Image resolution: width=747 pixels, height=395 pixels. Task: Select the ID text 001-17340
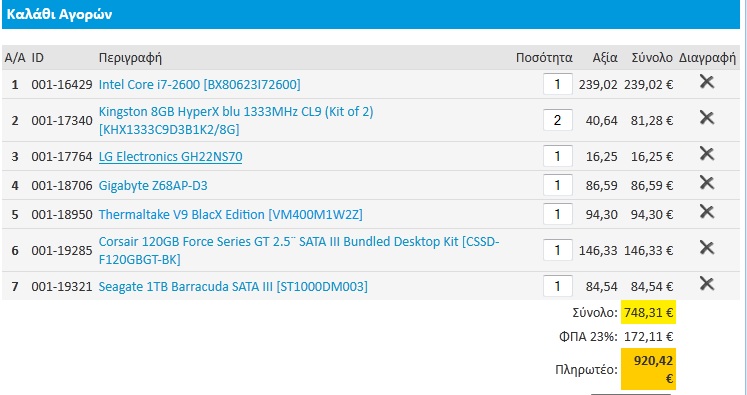(62, 121)
